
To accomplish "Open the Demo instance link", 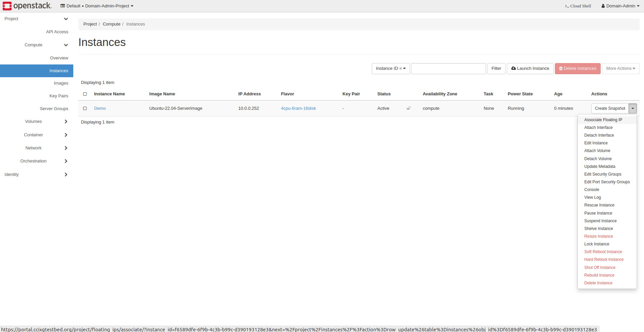I will 100,108.
